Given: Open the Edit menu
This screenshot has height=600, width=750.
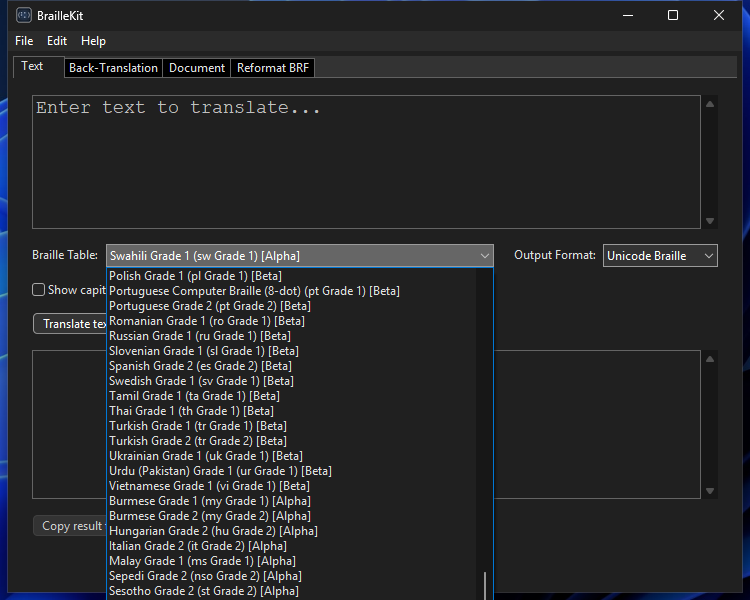Looking at the screenshot, I should (x=56, y=41).
